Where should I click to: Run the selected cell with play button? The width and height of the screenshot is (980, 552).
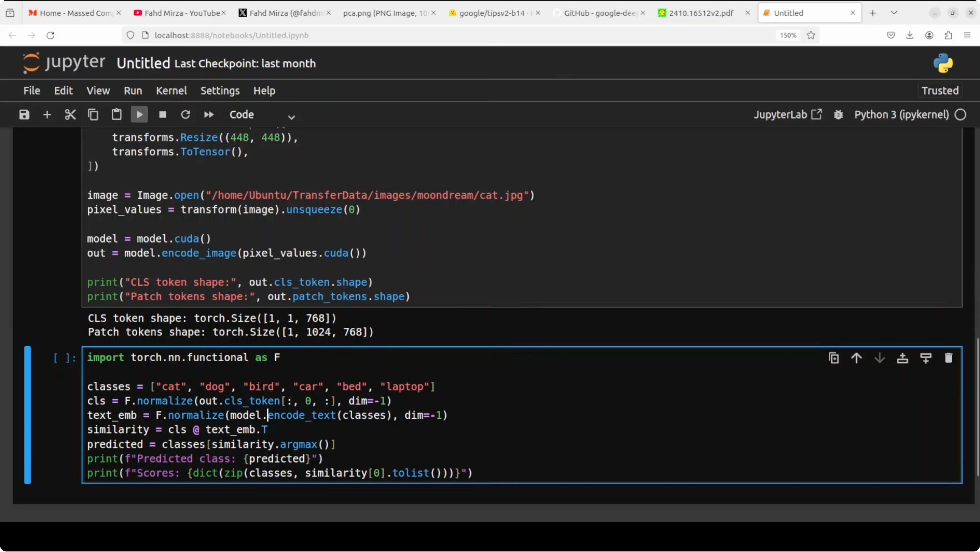point(139,114)
